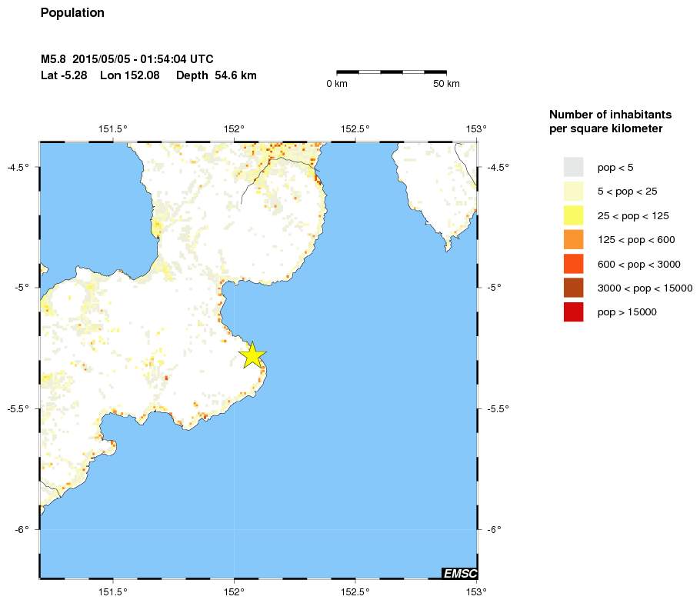Image resolution: width=700 pixels, height=603 pixels.
Task: Select the gray 'pop < 5' legend swatch
Action: (573, 167)
